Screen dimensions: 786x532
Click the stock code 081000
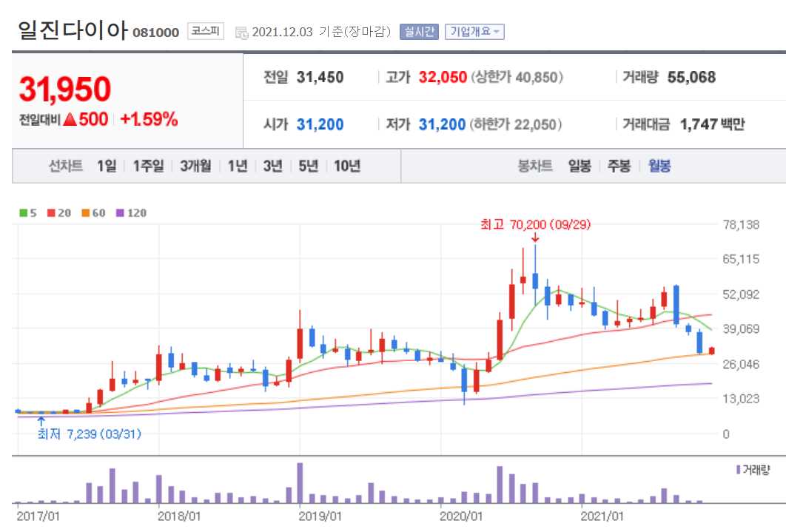[x=156, y=33]
